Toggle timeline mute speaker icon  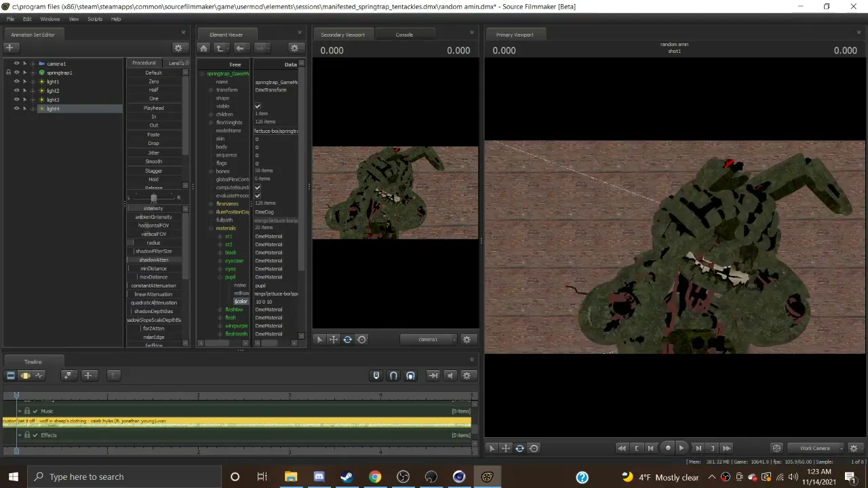click(450, 375)
